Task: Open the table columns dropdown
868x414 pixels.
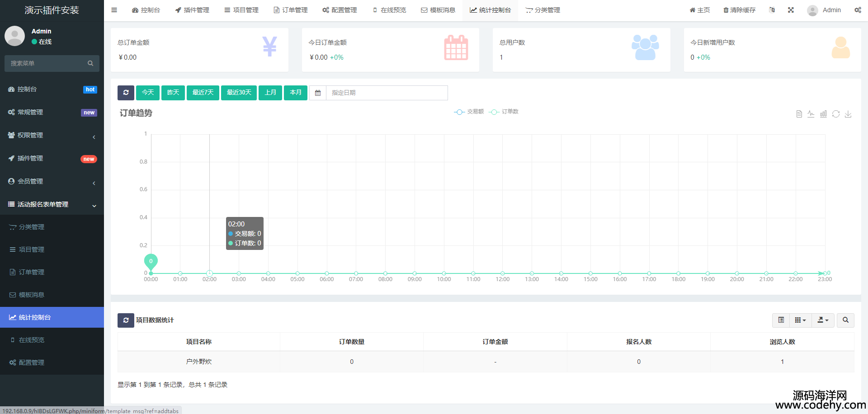Action: [x=800, y=320]
